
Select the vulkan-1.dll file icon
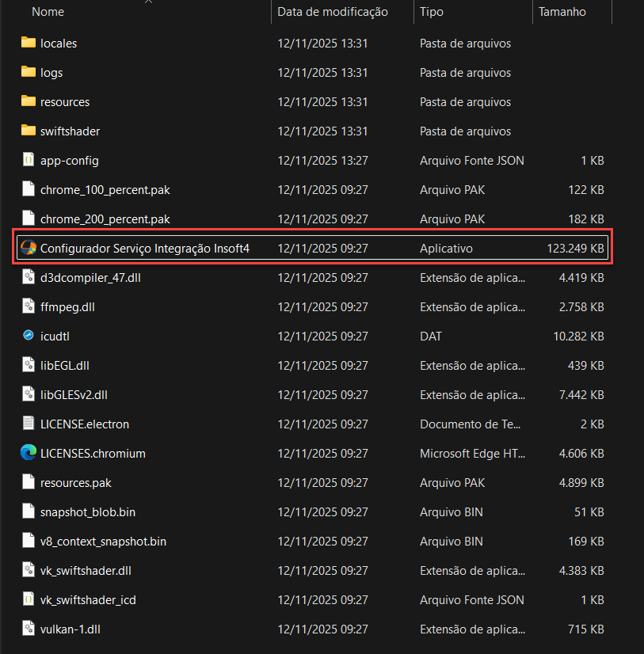tap(27, 629)
